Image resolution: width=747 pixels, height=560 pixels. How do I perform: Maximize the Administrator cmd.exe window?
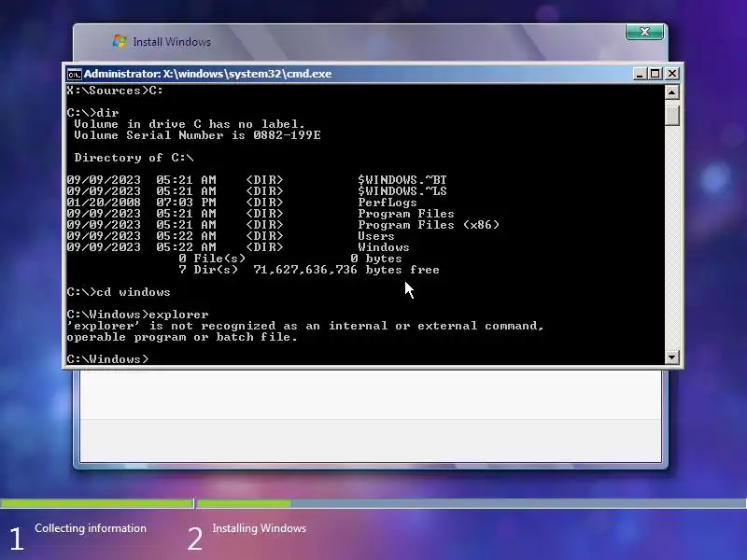click(x=655, y=74)
